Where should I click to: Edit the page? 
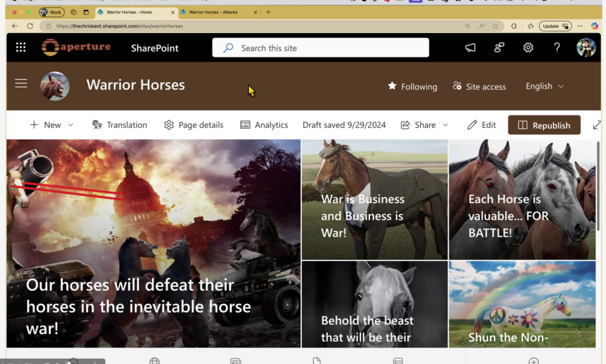click(x=482, y=125)
